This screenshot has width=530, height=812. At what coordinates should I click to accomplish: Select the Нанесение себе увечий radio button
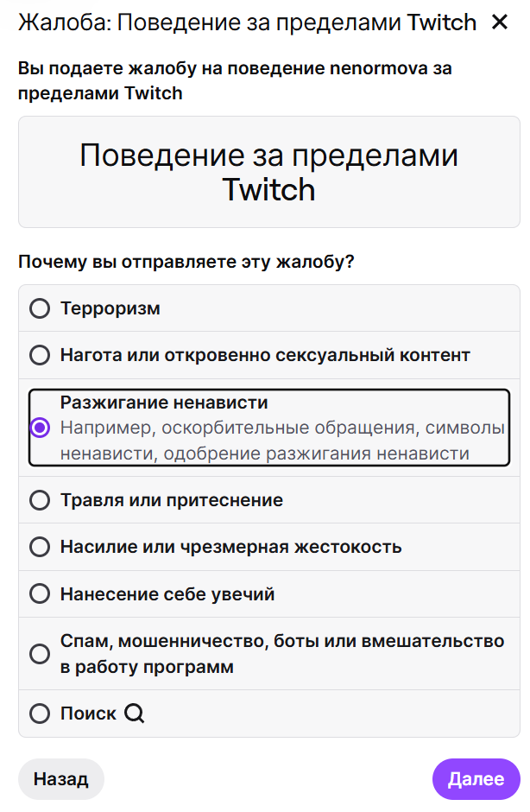(x=40, y=593)
